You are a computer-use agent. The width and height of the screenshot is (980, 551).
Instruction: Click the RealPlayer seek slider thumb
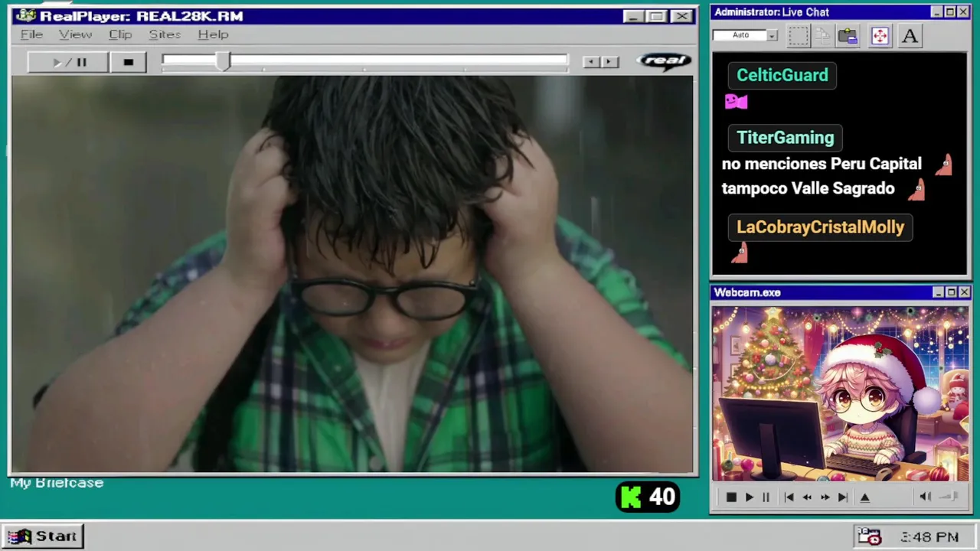(222, 62)
